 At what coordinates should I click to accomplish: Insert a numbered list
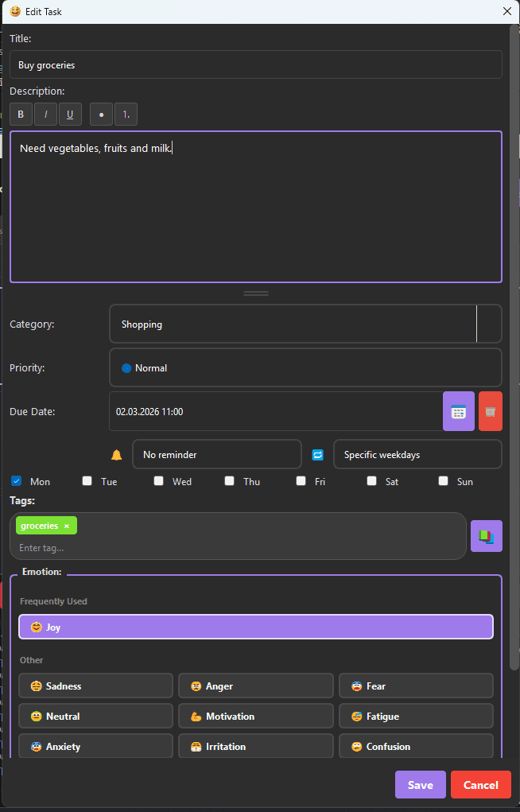pyautogui.click(x=126, y=115)
